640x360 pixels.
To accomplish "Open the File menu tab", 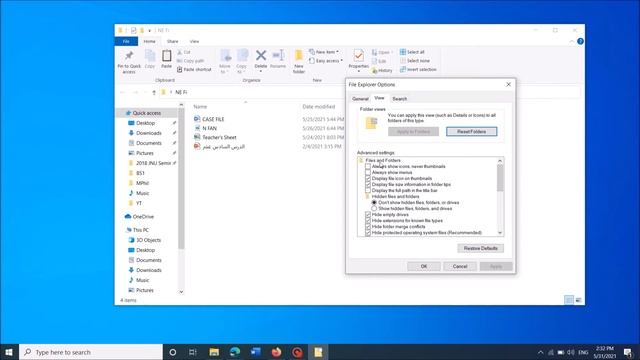I will (126, 41).
